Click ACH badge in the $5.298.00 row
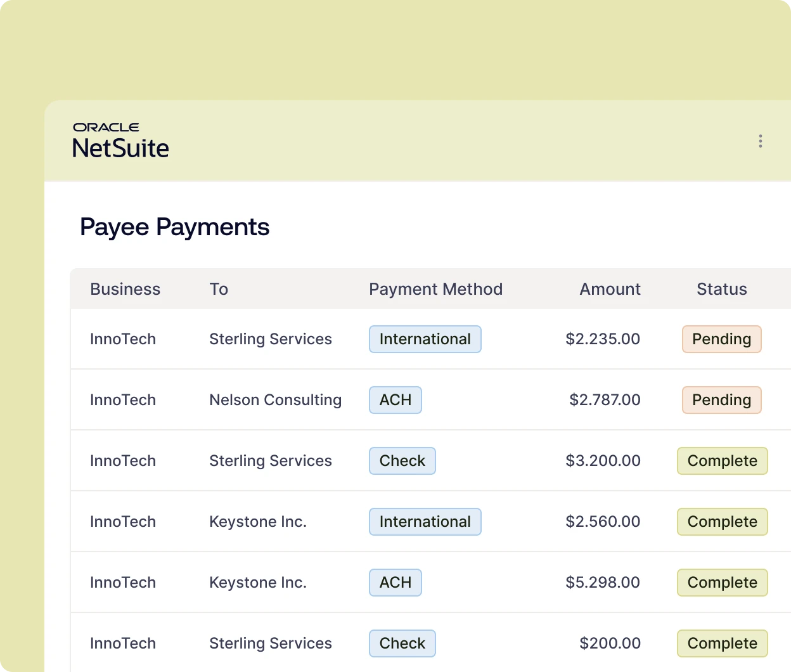 pyautogui.click(x=395, y=583)
